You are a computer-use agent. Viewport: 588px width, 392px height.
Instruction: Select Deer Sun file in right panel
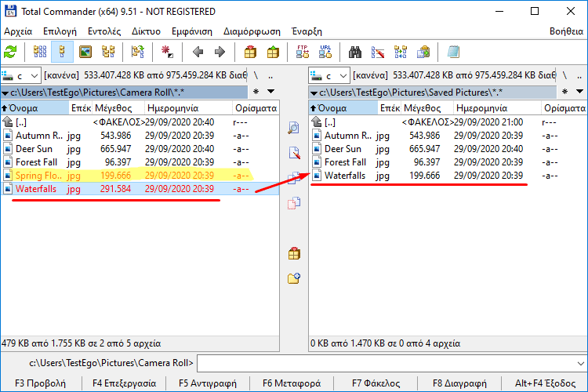448,149
